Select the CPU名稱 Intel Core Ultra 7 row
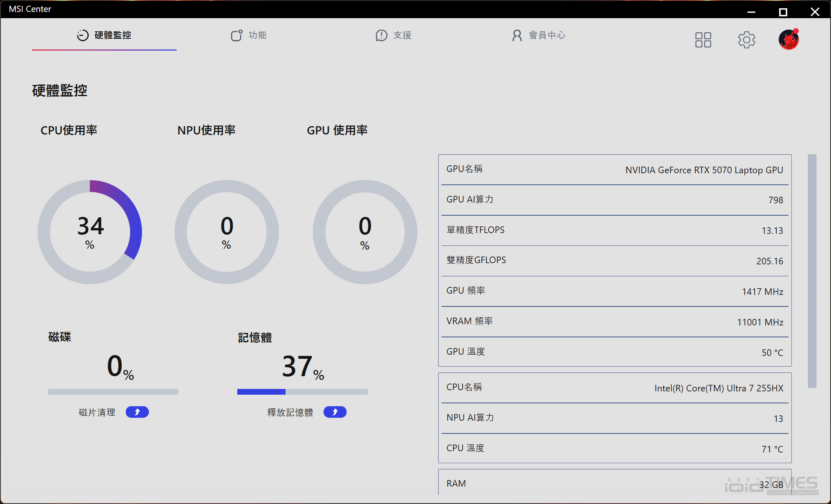The width and height of the screenshot is (831, 504). [615, 388]
